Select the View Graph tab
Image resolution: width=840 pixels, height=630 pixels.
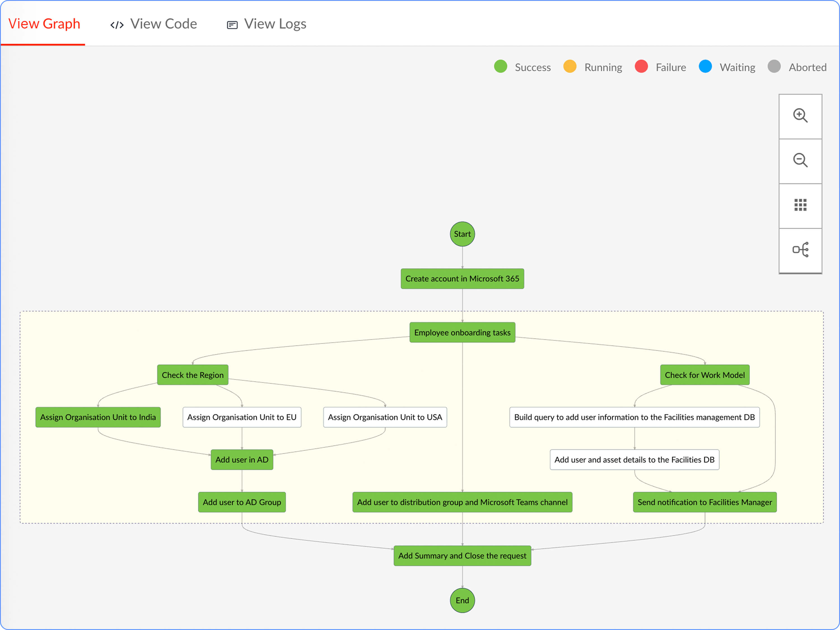pos(44,24)
